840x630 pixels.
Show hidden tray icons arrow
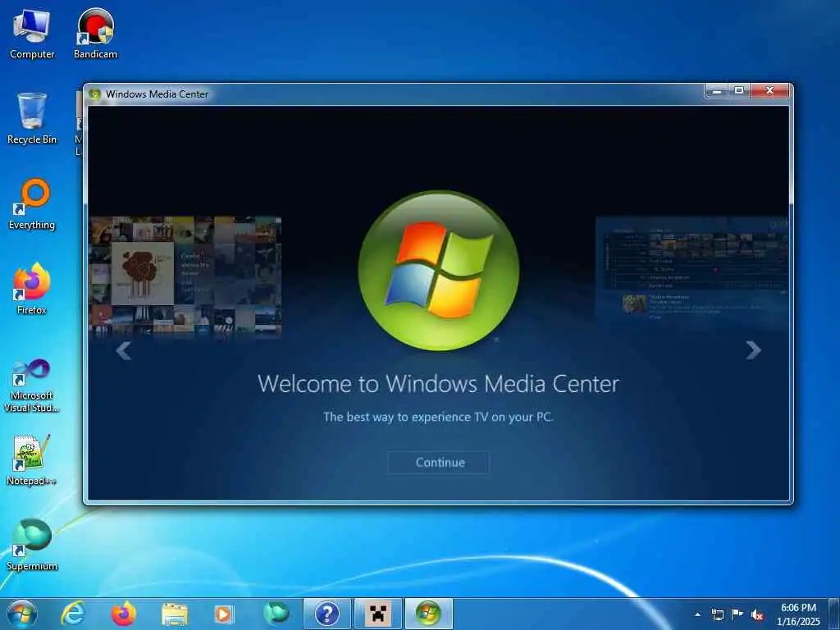pyautogui.click(x=697, y=614)
